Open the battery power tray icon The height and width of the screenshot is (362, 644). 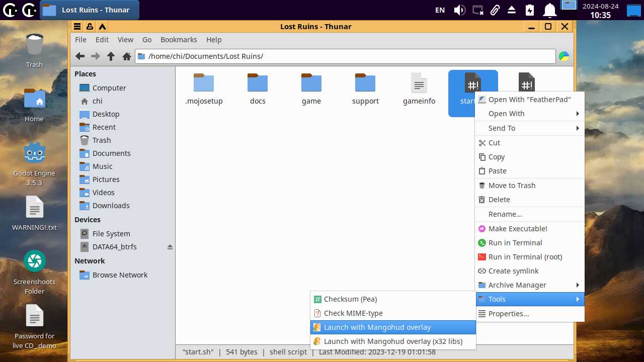530,10
